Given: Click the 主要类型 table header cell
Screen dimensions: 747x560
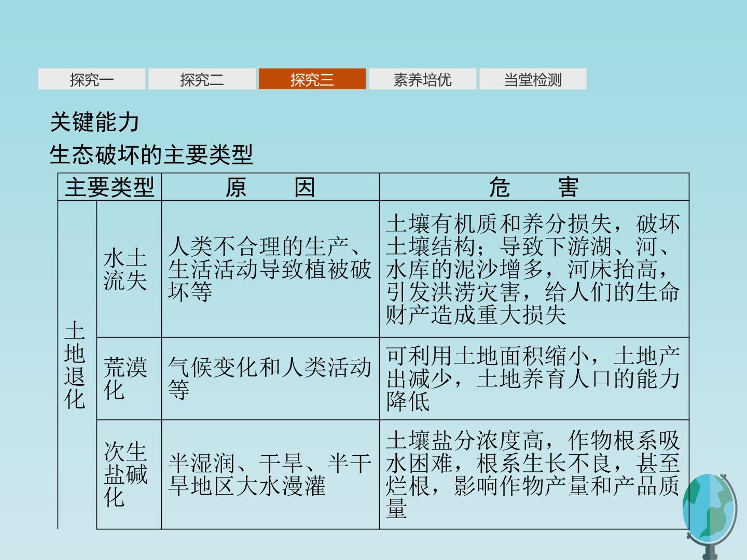Looking at the screenshot, I should 109,187.
